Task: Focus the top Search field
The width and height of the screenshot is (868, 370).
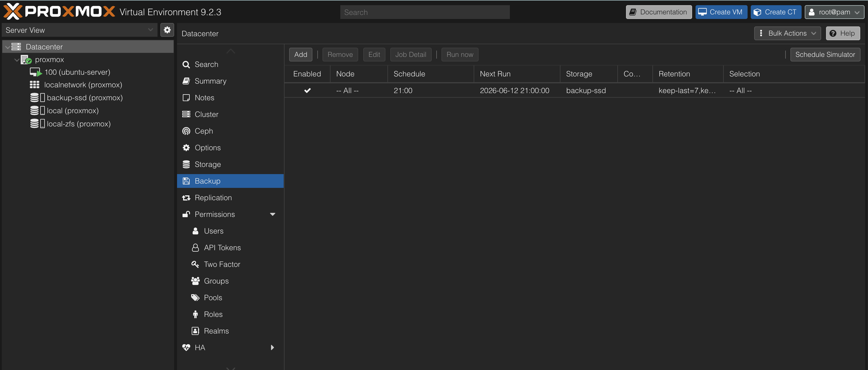Action: tap(425, 12)
